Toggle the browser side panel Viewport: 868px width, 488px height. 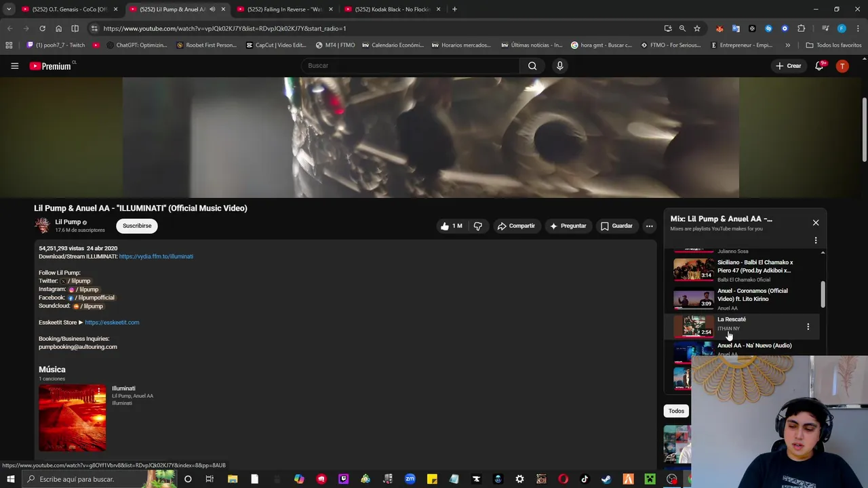tap(75, 28)
